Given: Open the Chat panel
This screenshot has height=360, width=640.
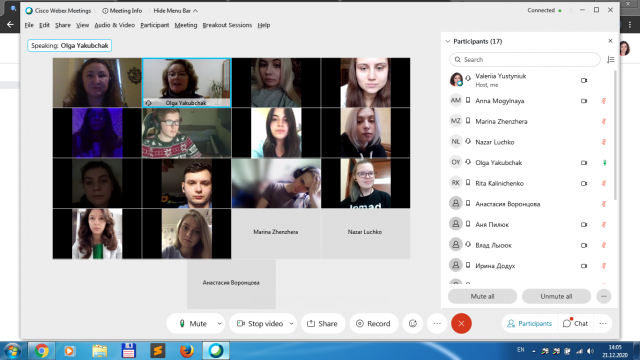Looking at the screenshot, I should pos(576,324).
